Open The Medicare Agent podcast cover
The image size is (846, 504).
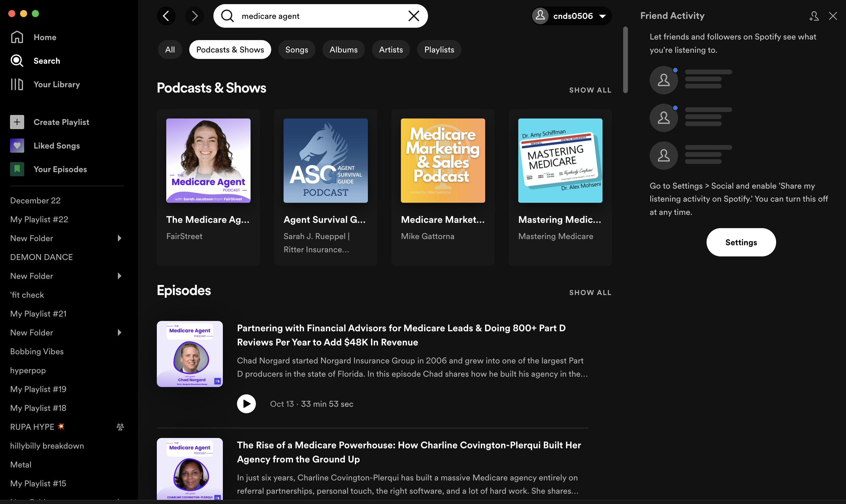point(208,161)
